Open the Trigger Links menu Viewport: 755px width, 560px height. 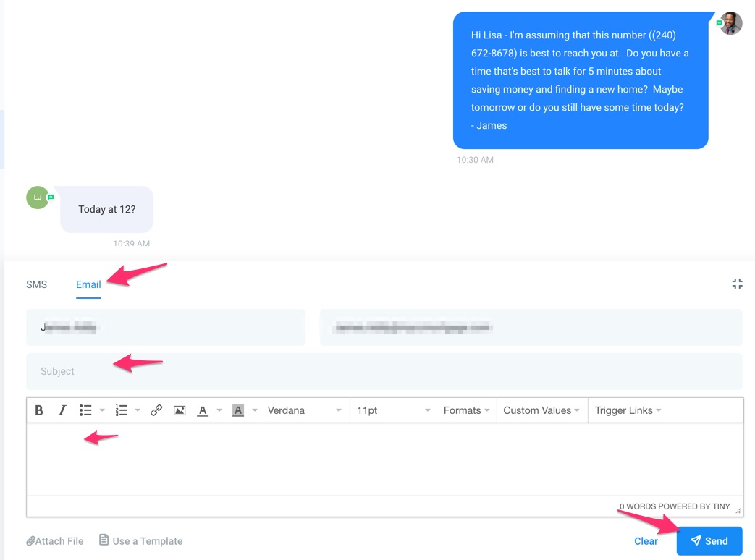(628, 410)
